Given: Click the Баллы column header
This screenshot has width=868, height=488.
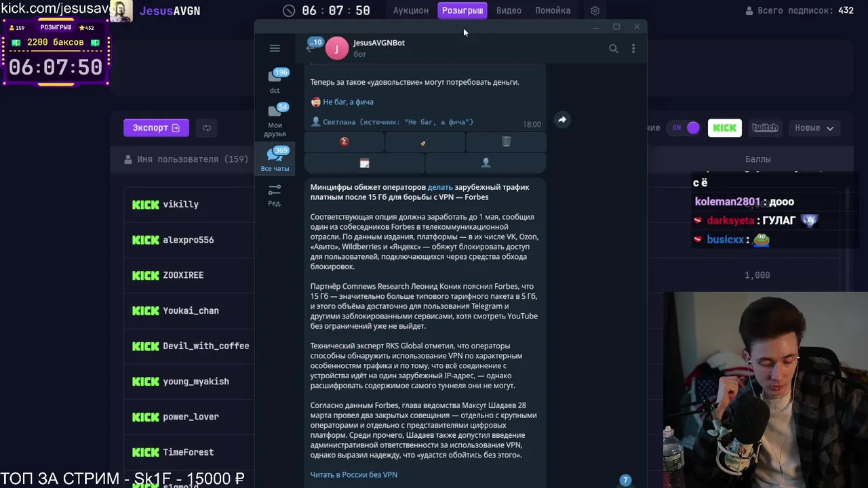Looking at the screenshot, I should (x=757, y=159).
